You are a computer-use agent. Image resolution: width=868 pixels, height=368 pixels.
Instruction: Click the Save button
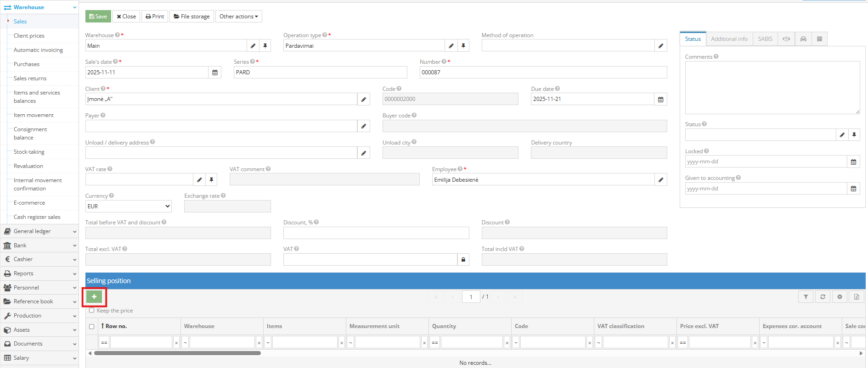[x=98, y=17]
